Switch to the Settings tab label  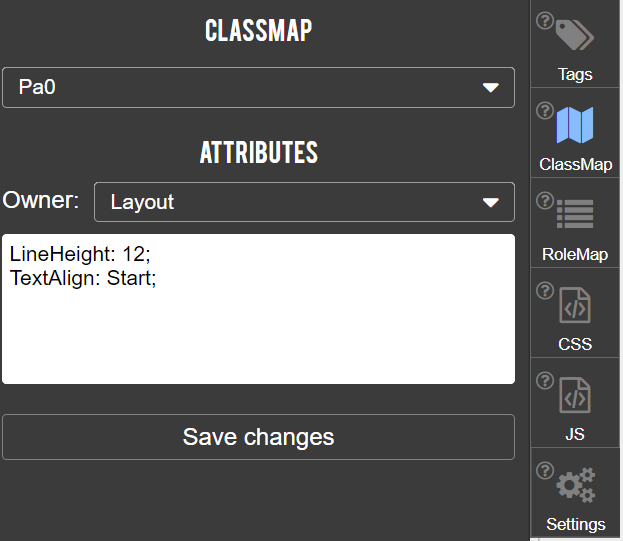(575, 524)
